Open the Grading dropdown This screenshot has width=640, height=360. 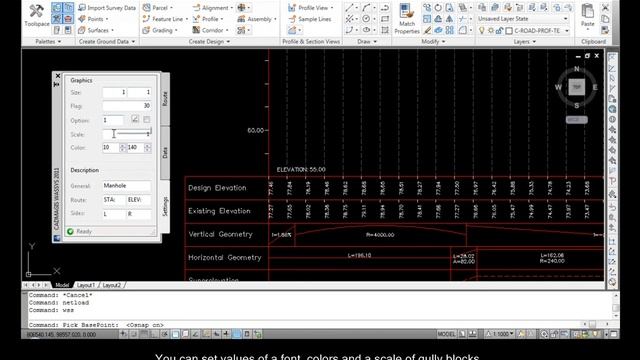(160, 30)
